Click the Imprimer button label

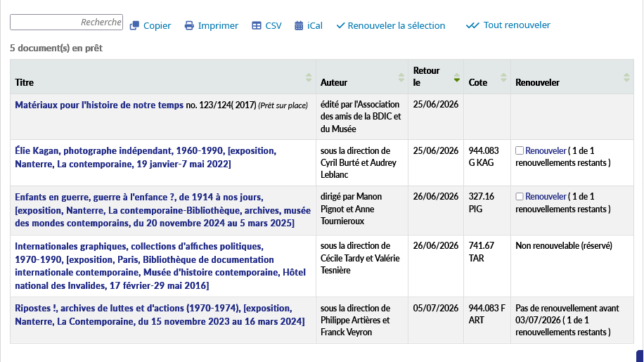click(218, 25)
